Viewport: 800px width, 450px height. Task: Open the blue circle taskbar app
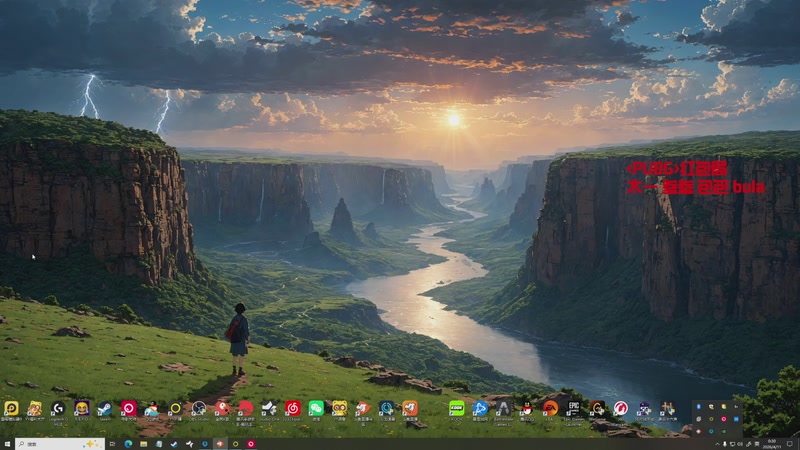(205, 444)
